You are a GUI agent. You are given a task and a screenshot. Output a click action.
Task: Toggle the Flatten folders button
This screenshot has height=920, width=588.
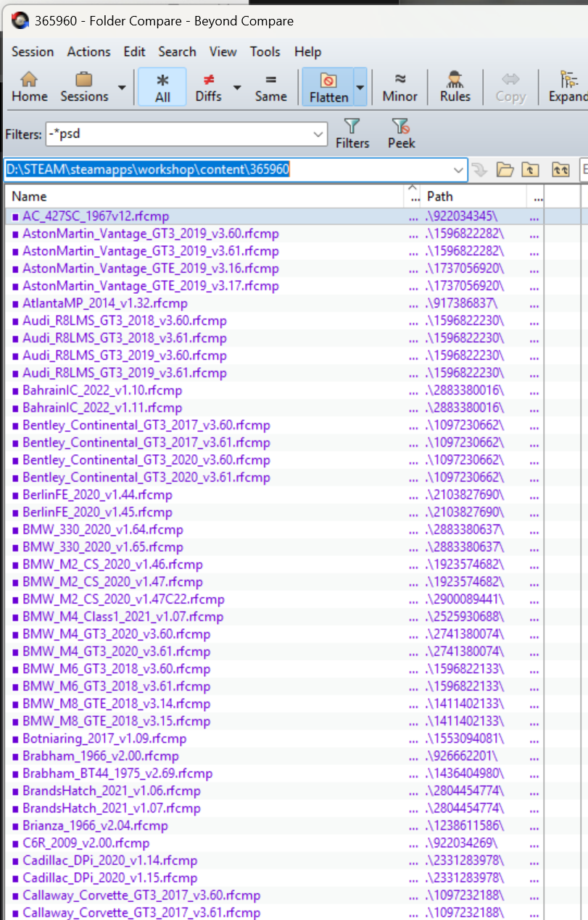click(328, 87)
